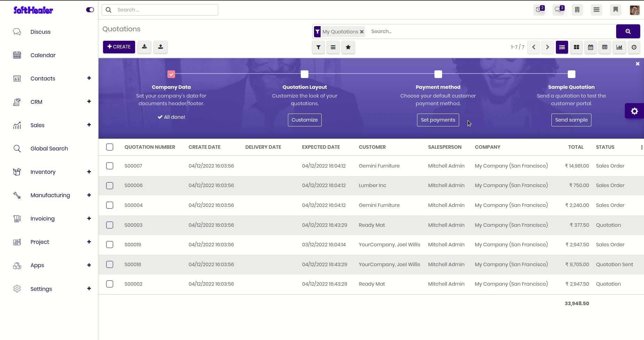Go to the previous page of records
Image resolution: width=644 pixels, height=340 pixels.
coord(534,47)
